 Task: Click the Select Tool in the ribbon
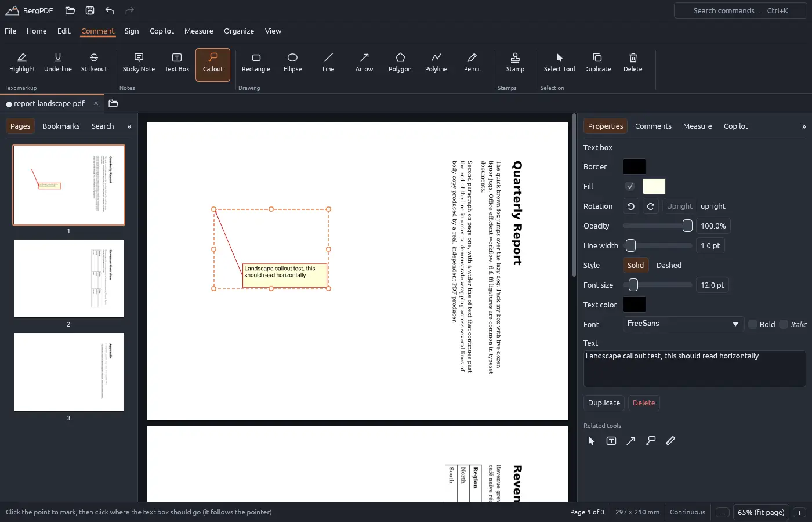click(x=559, y=64)
